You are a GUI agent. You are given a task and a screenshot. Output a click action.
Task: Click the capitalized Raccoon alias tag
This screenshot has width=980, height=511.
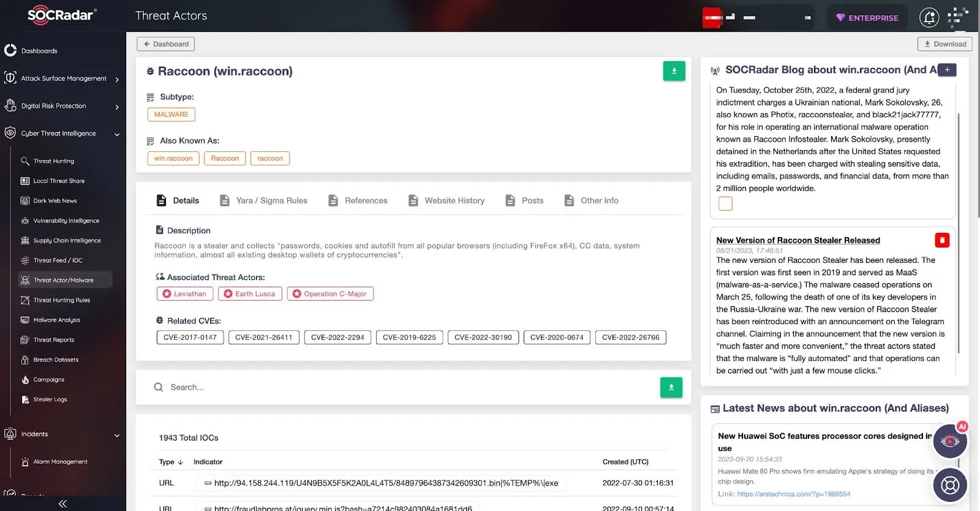pos(225,158)
